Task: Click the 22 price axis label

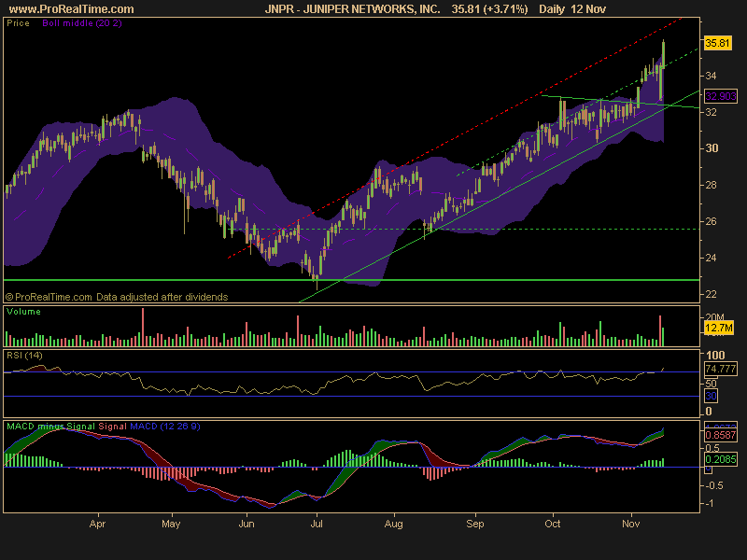Action: pos(711,294)
